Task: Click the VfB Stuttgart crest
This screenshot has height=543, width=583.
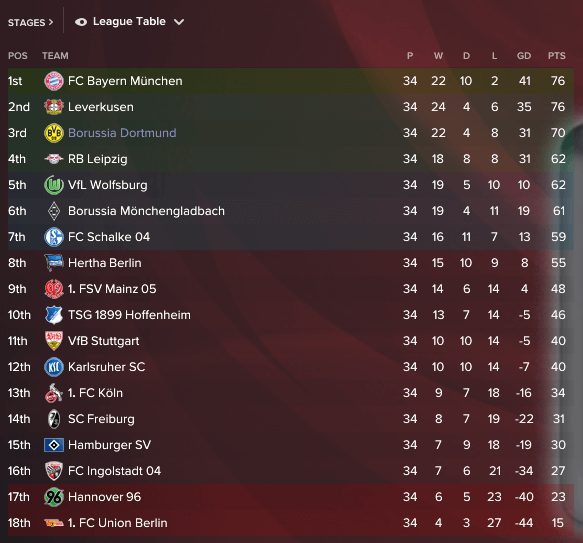Action: [54, 341]
